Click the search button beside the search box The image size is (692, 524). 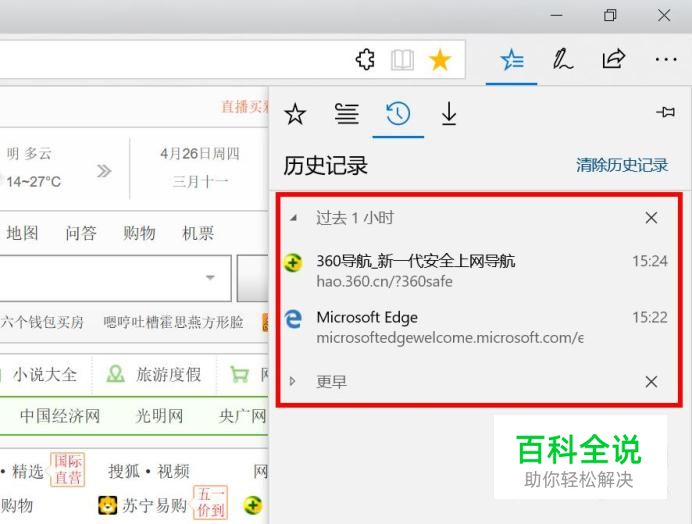point(253,278)
